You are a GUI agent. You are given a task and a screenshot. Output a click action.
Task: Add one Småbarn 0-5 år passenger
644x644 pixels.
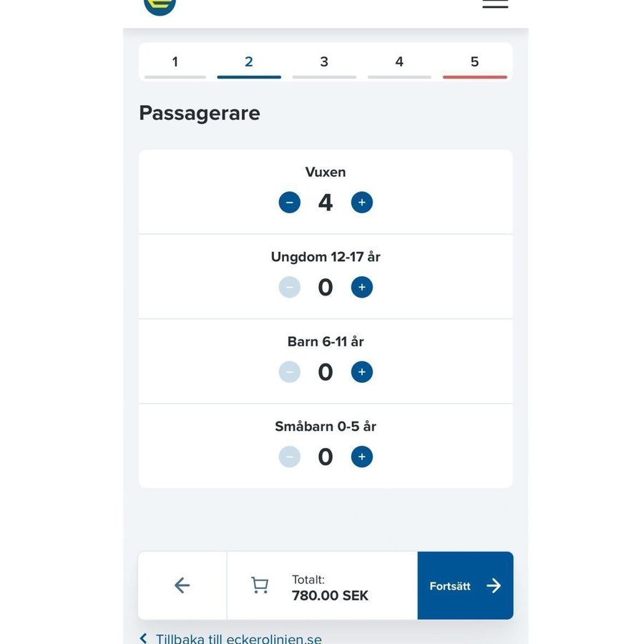(361, 457)
